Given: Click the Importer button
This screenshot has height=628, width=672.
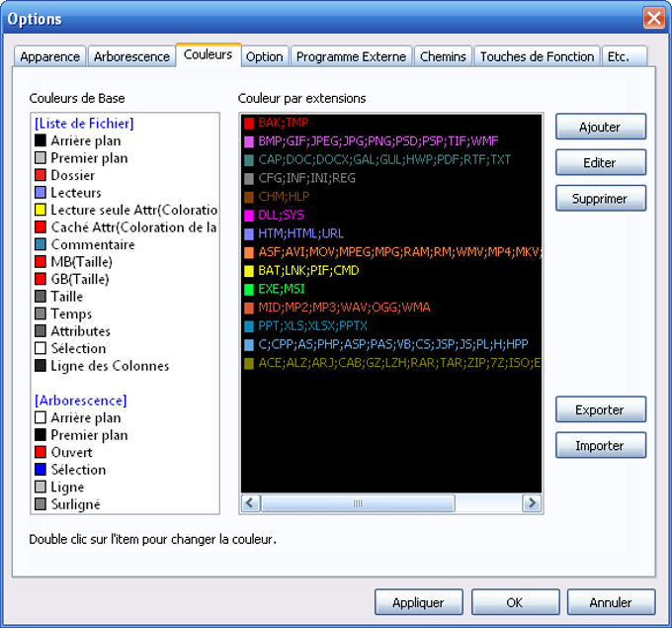Looking at the screenshot, I should [601, 446].
